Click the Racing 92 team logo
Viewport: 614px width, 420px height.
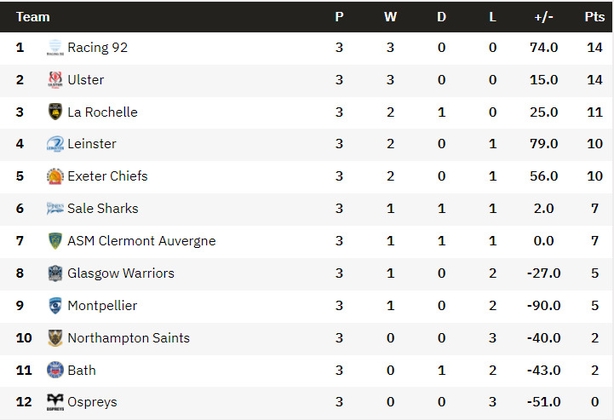55,47
